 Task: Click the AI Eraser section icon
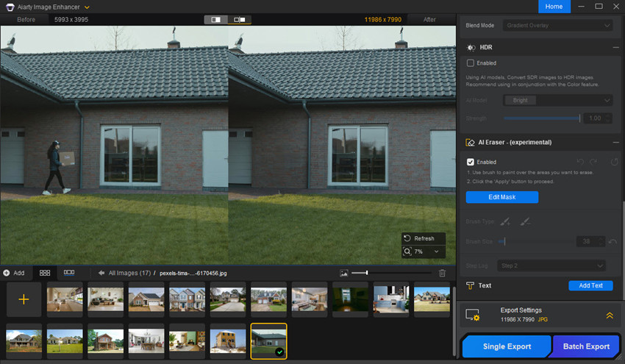pos(471,143)
